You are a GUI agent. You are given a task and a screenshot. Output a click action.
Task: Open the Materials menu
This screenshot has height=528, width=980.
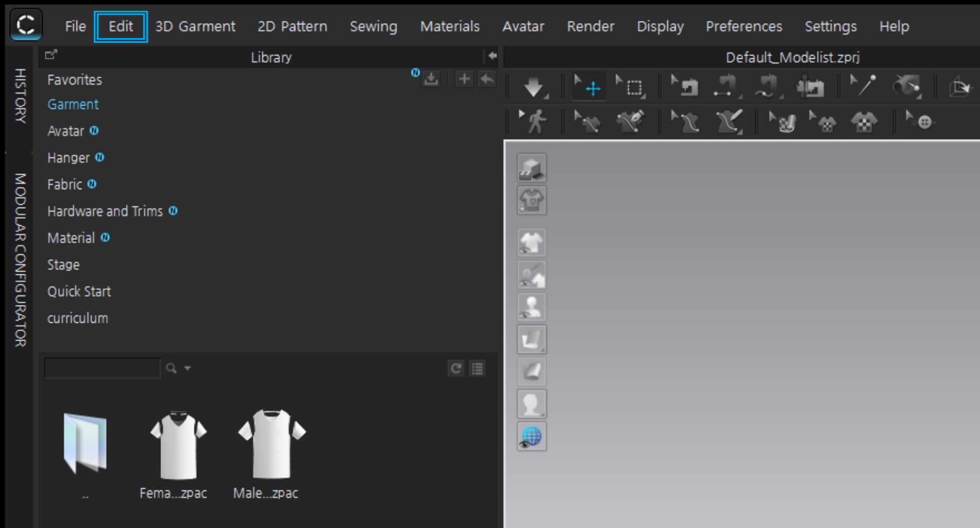[x=450, y=26]
